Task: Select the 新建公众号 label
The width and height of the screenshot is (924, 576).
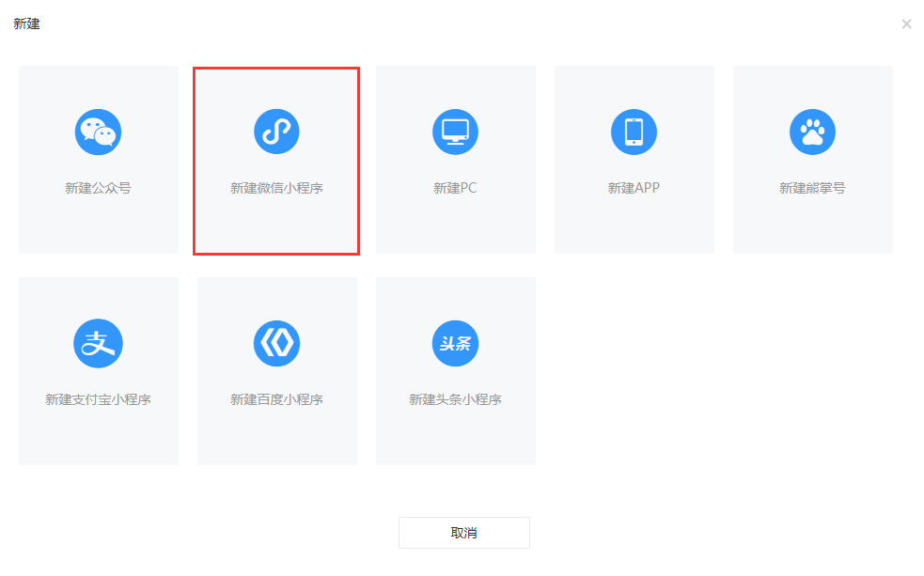Action: click(98, 188)
